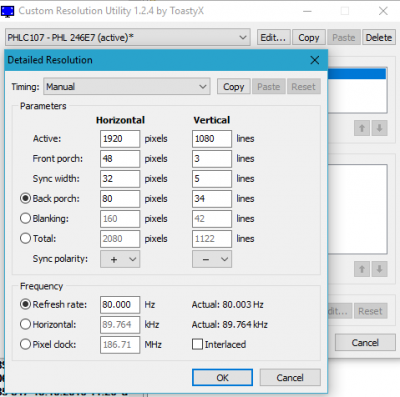400x397 pixels.
Task: Click the lower down arrow button
Action: tap(379, 269)
